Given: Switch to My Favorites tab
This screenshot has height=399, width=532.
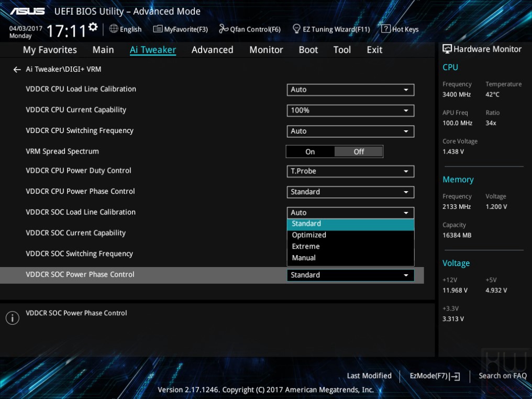Looking at the screenshot, I should point(50,50).
